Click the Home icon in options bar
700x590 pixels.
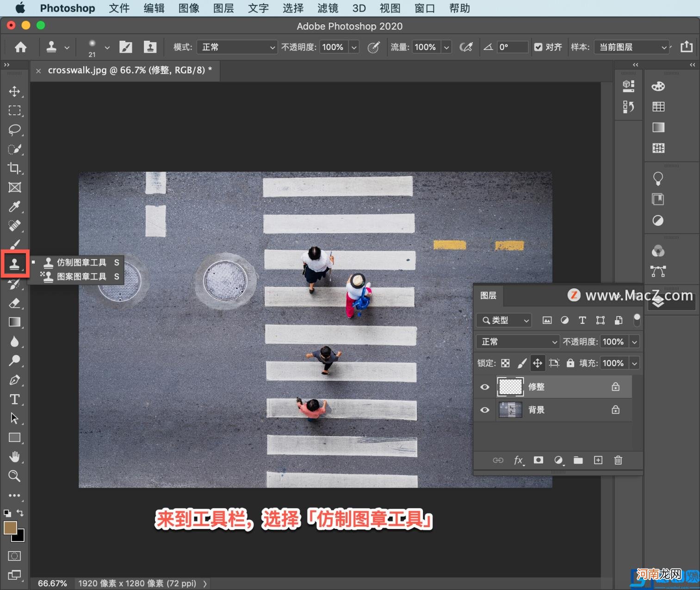pos(20,47)
